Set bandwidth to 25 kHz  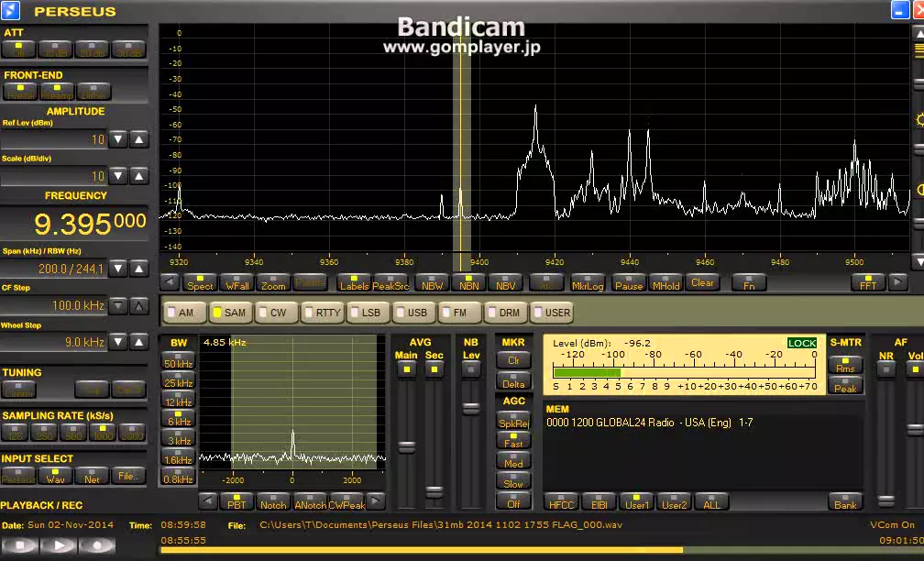point(178,381)
